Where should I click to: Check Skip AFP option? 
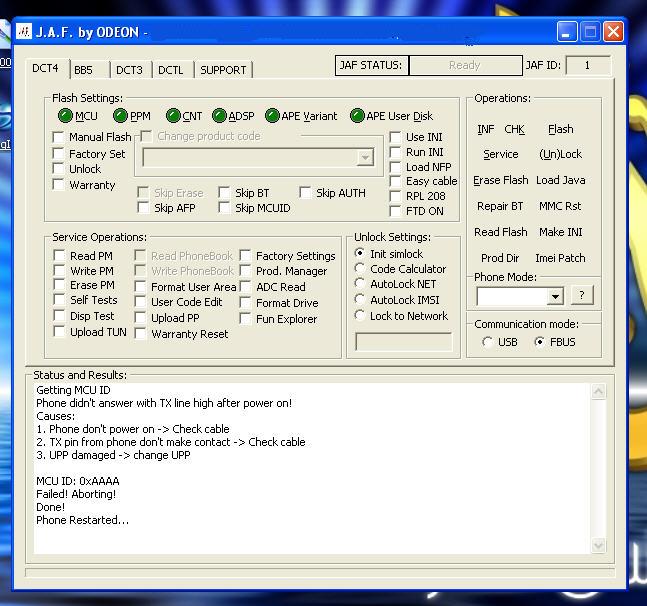143,208
